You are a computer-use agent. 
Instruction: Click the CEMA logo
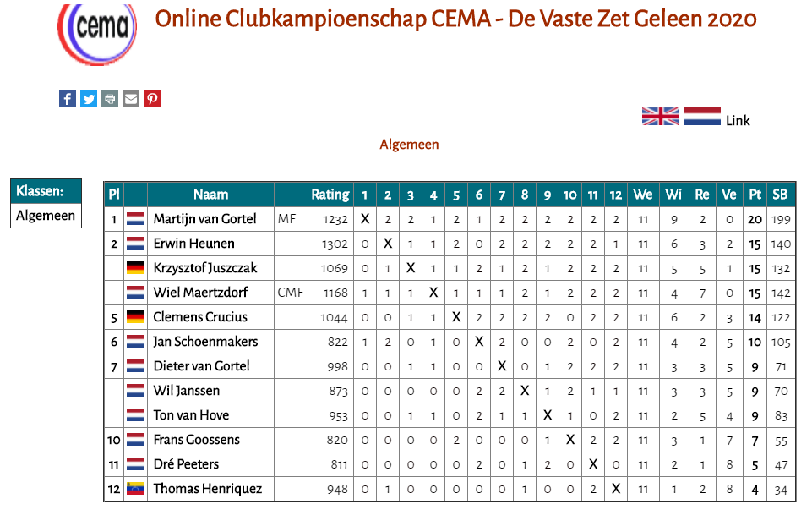click(x=97, y=33)
